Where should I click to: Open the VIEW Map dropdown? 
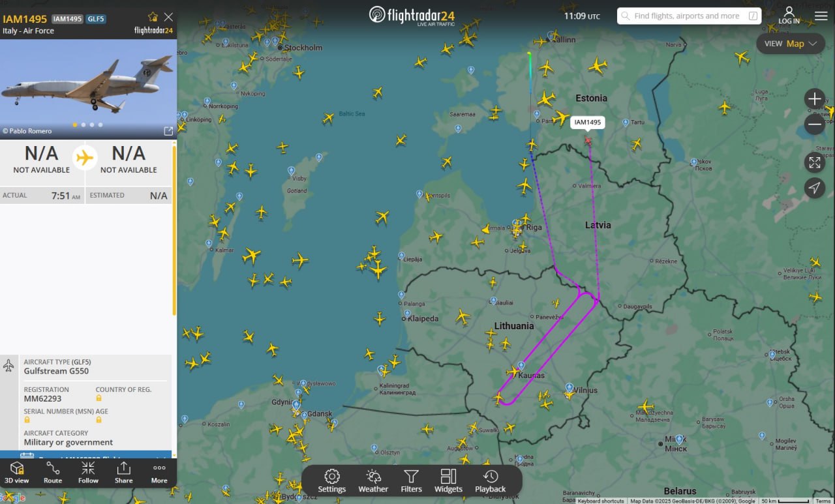791,44
